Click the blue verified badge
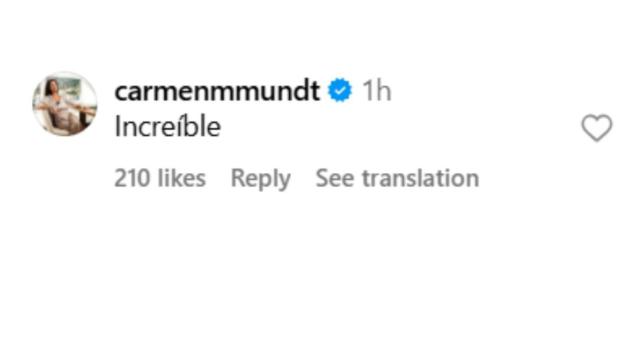The image size is (644, 362). coord(340,91)
